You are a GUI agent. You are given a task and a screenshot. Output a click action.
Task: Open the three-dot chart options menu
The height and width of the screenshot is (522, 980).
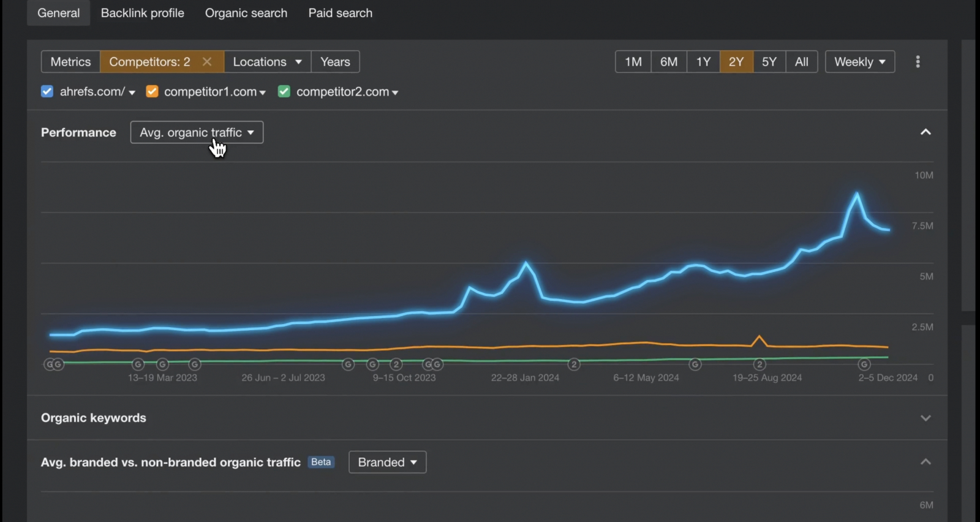pos(918,62)
